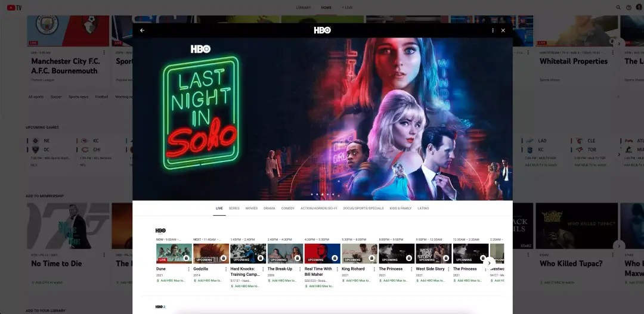Go to Live in top navigation
This screenshot has width=644, height=314.
pyautogui.click(x=348, y=7)
